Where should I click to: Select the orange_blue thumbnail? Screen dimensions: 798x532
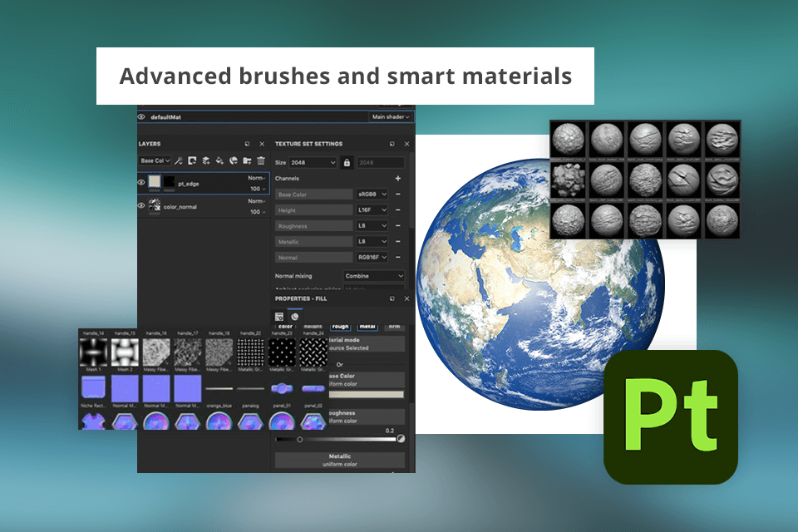pyautogui.click(x=219, y=389)
